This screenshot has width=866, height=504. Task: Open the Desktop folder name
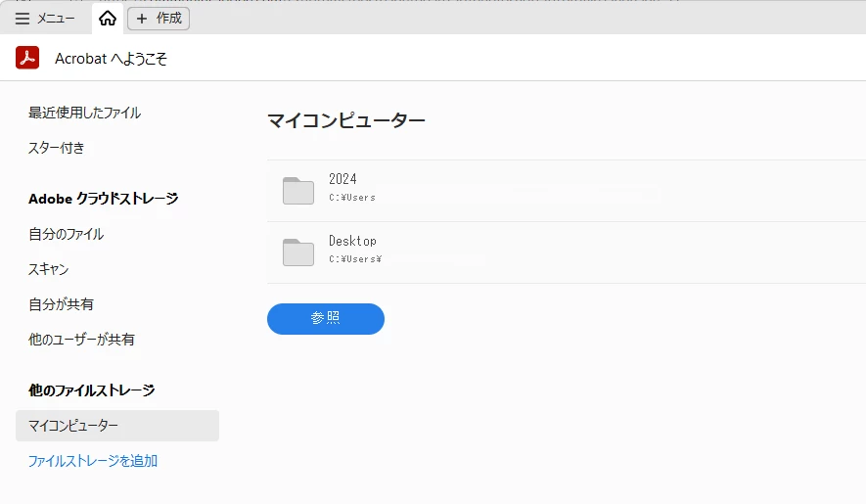(352, 241)
